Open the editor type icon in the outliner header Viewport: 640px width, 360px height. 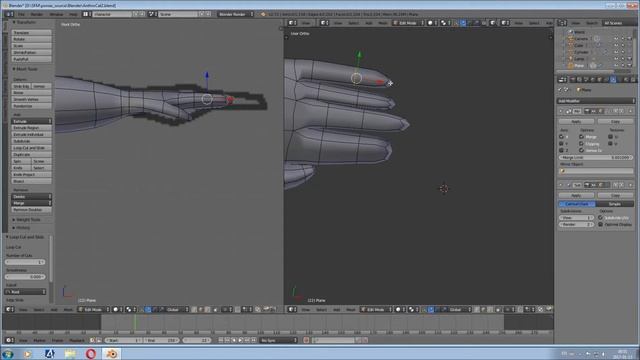click(x=562, y=23)
